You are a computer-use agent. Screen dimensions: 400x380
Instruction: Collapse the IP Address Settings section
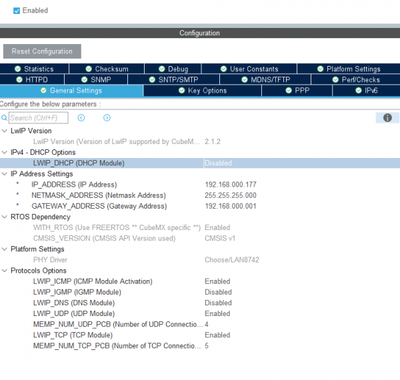coord(4,174)
